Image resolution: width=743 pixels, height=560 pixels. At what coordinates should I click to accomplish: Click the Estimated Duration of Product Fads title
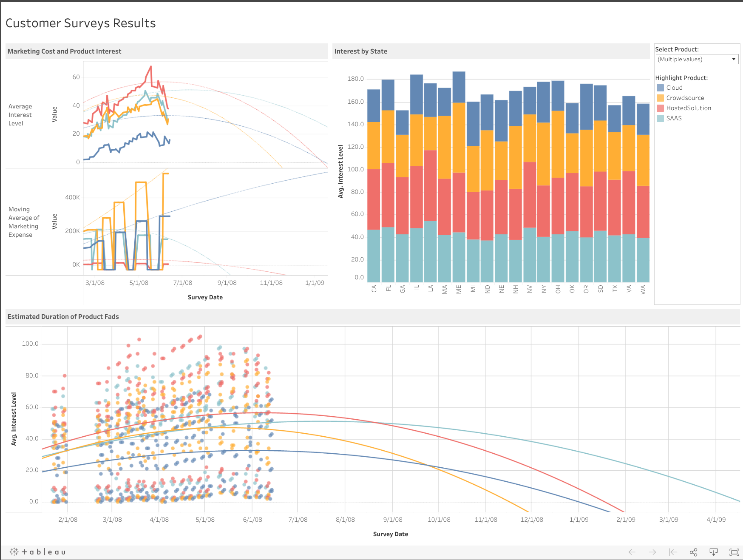pyautogui.click(x=63, y=317)
